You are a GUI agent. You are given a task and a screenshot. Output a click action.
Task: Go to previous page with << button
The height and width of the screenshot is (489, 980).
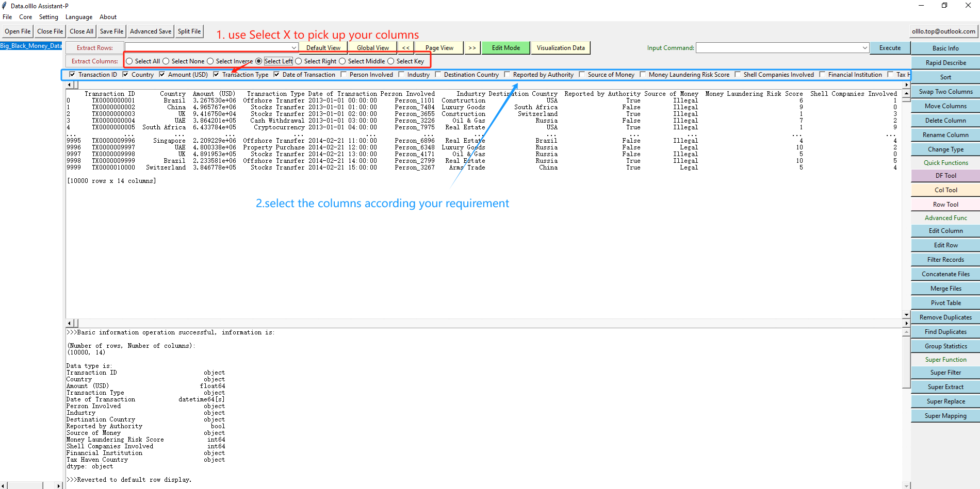tap(406, 48)
